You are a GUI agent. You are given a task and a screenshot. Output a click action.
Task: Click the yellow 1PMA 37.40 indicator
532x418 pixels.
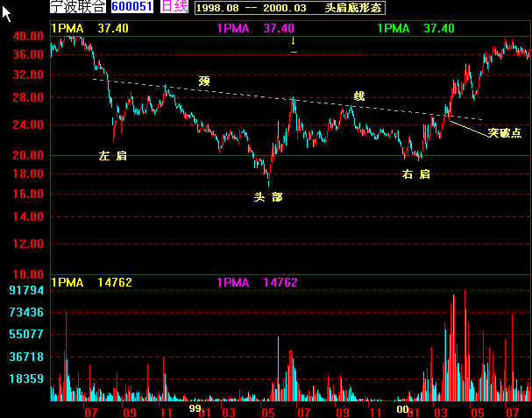tap(90, 28)
